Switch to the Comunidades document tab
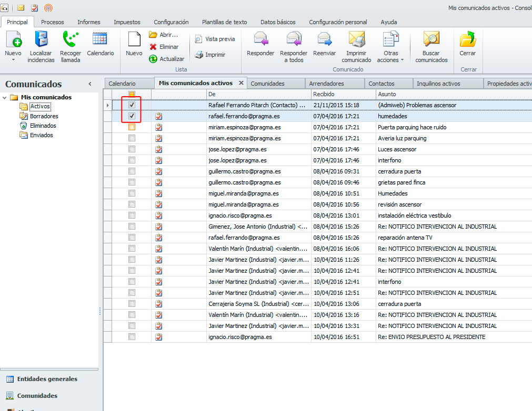 [276, 84]
